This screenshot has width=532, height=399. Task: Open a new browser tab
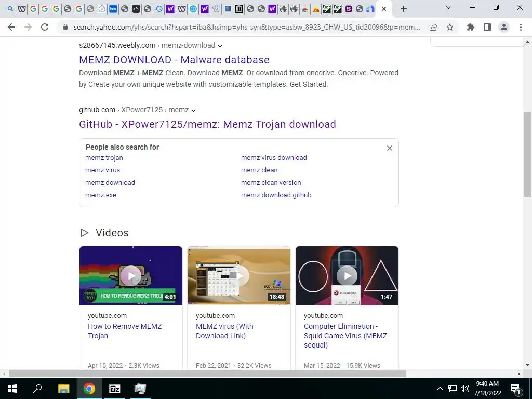403,9
